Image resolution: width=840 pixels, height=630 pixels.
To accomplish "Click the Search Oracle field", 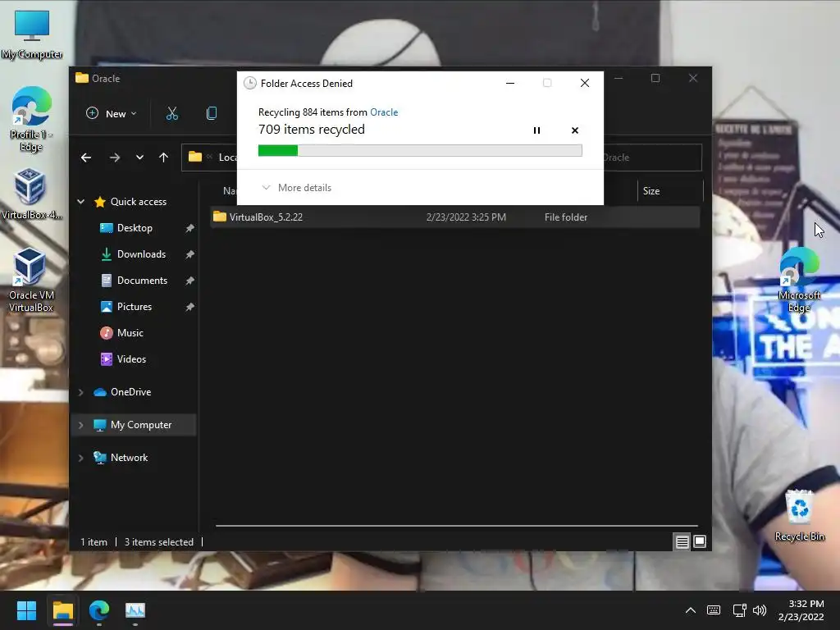I will pyautogui.click(x=652, y=157).
